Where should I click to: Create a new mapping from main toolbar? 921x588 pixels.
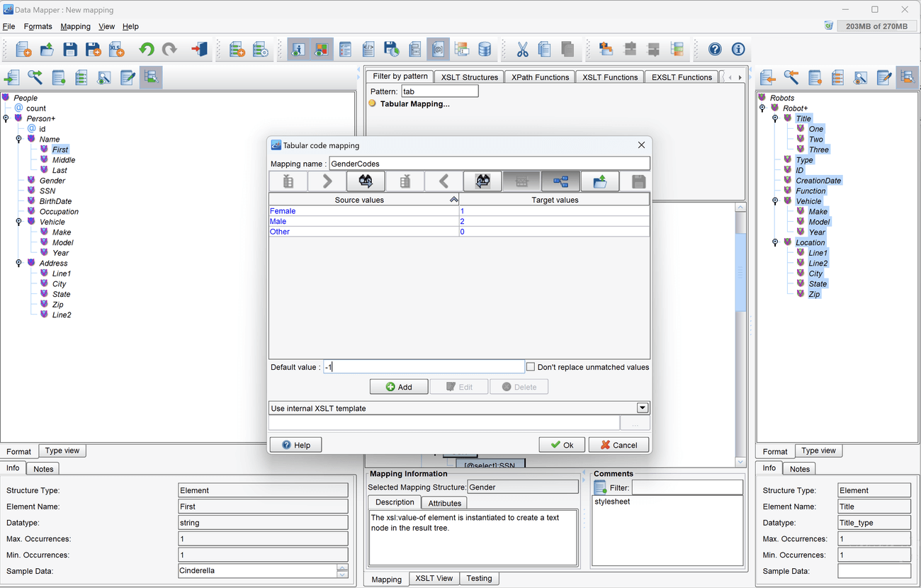point(23,49)
